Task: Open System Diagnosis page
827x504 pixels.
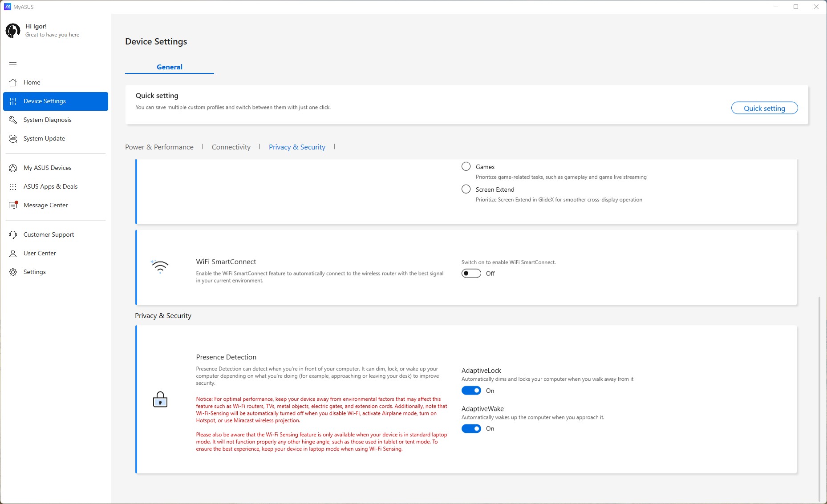Action: (56, 120)
